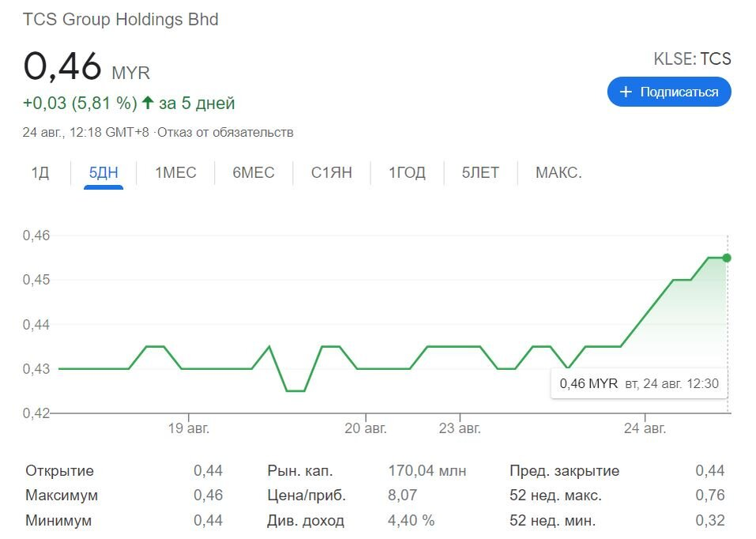The width and height of the screenshot is (756, 539).
Task: Select the 1Д time range tab
Action: [40, 173]
